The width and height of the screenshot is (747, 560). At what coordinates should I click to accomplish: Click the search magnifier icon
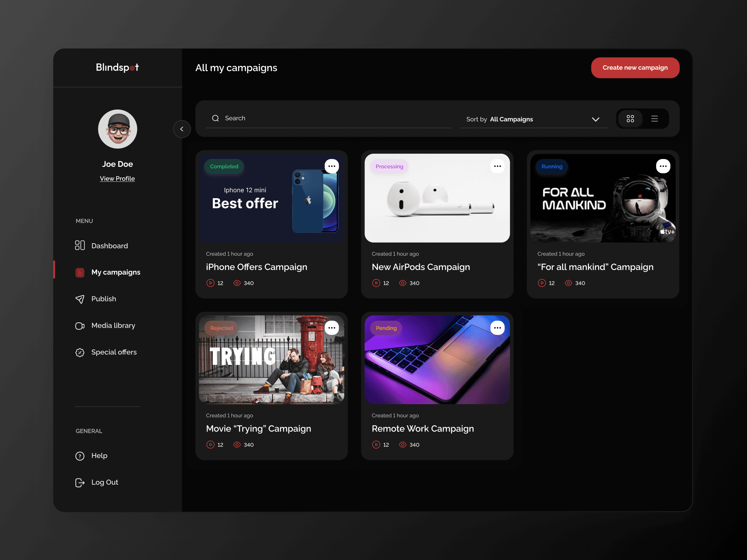click(x=215, y=118)
